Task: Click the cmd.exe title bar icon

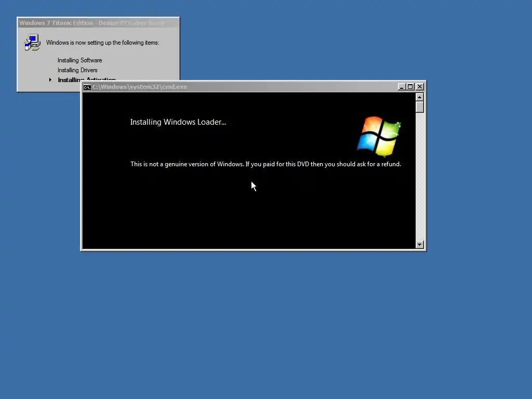Action: coord(87,87)
